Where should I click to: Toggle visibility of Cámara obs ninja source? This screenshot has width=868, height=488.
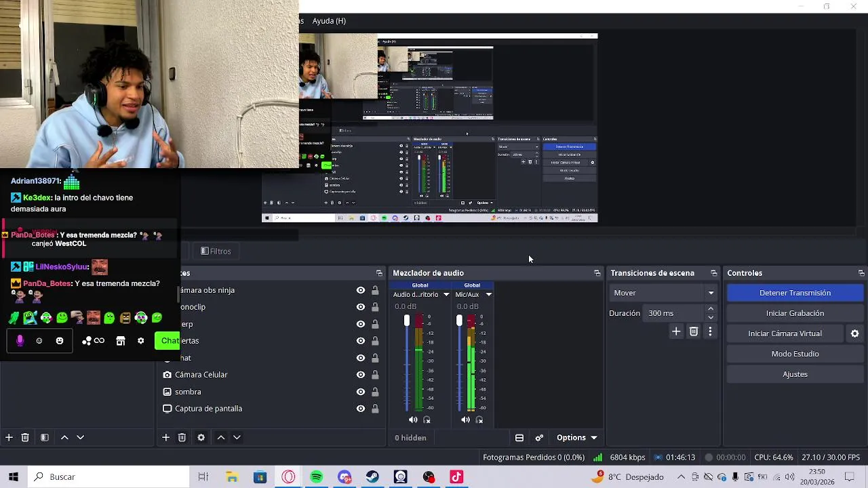361,290
